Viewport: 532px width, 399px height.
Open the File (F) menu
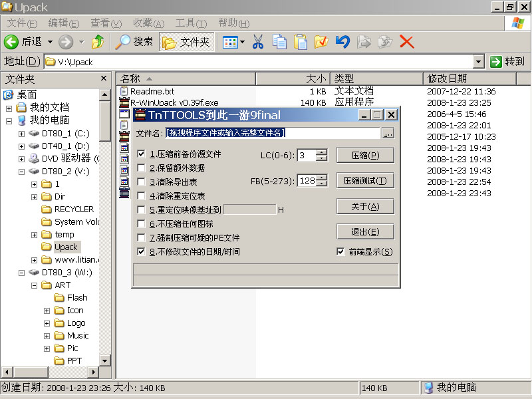pyautogui.click(x=22, y=23)
